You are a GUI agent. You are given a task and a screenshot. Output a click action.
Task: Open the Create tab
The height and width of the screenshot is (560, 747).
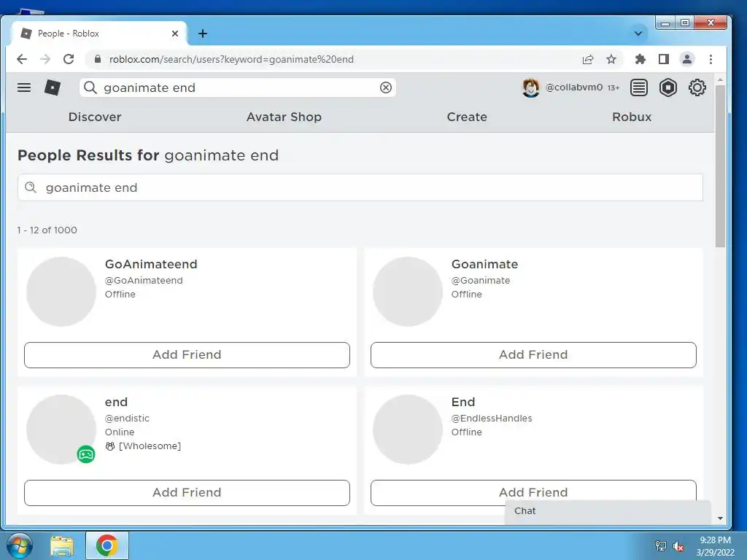[x=467, y=117]
